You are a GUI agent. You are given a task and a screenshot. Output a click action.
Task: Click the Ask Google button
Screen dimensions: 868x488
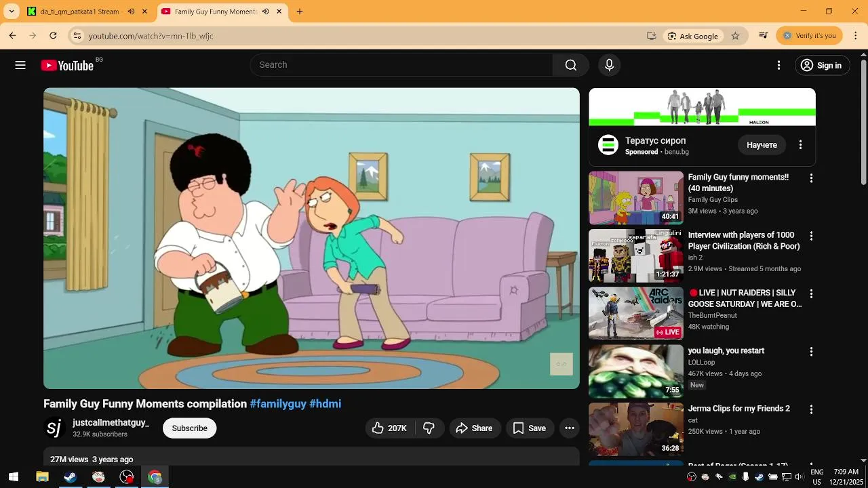(693, 36)
